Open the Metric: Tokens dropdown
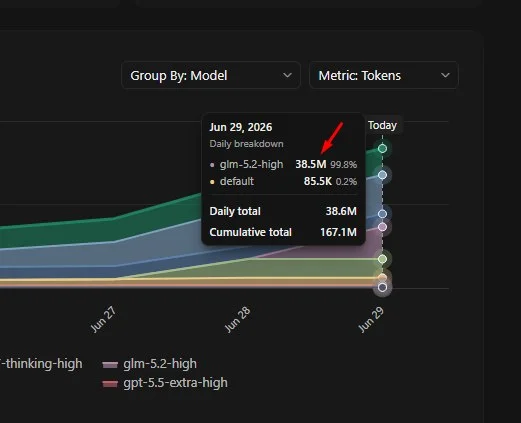Screen dimensions: 521x423 tap(384, 75)
